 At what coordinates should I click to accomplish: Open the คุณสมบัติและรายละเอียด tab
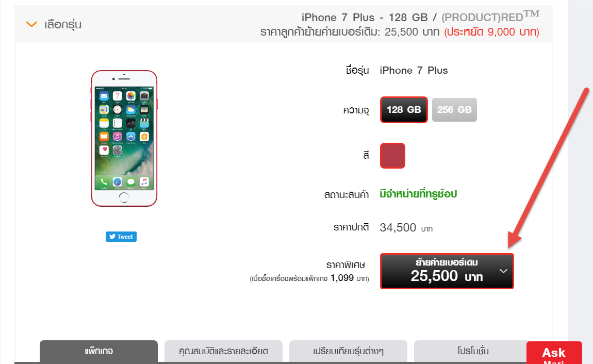click(223, 352)
